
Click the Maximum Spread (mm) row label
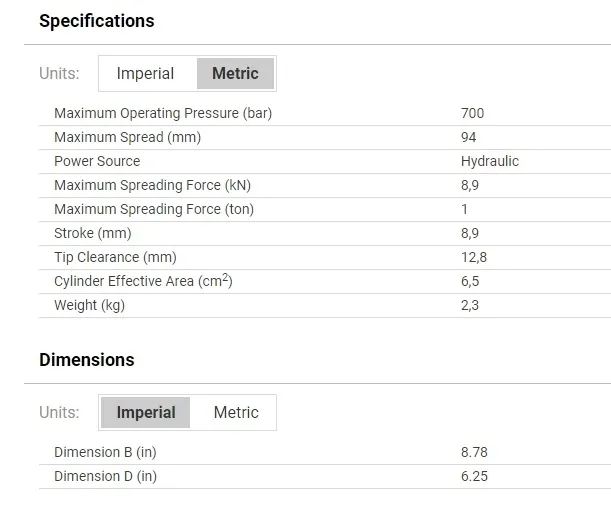coord(127,137)
